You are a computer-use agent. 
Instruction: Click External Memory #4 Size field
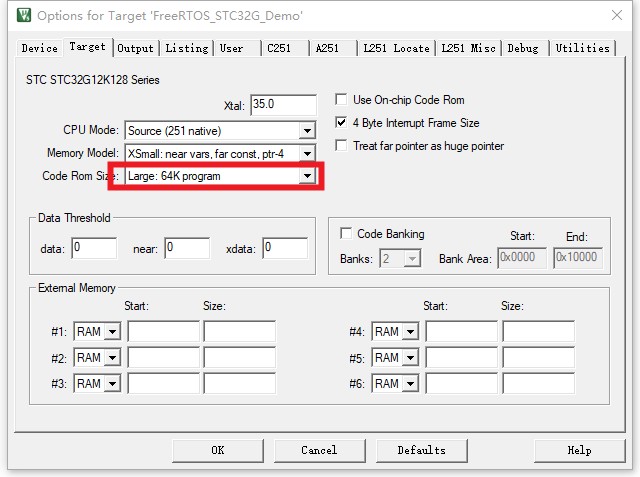tap(539, 331)
